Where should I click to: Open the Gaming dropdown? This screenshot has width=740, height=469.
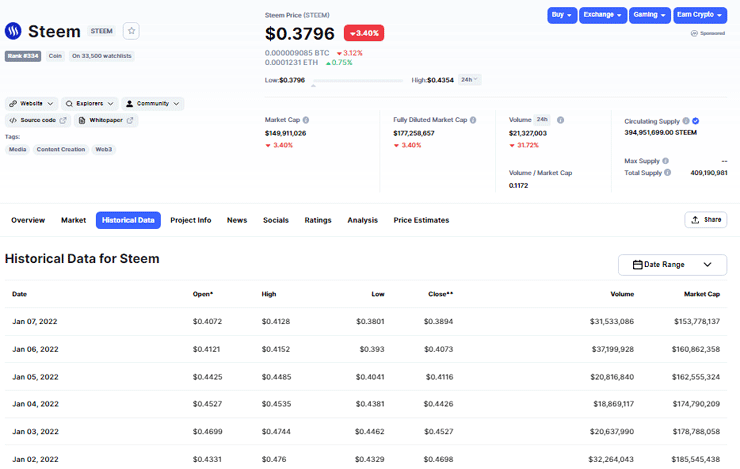click(x=649, y=15)
